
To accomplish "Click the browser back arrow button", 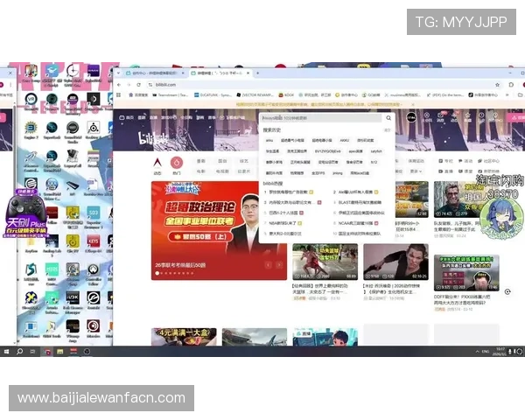I will point(120,85).
